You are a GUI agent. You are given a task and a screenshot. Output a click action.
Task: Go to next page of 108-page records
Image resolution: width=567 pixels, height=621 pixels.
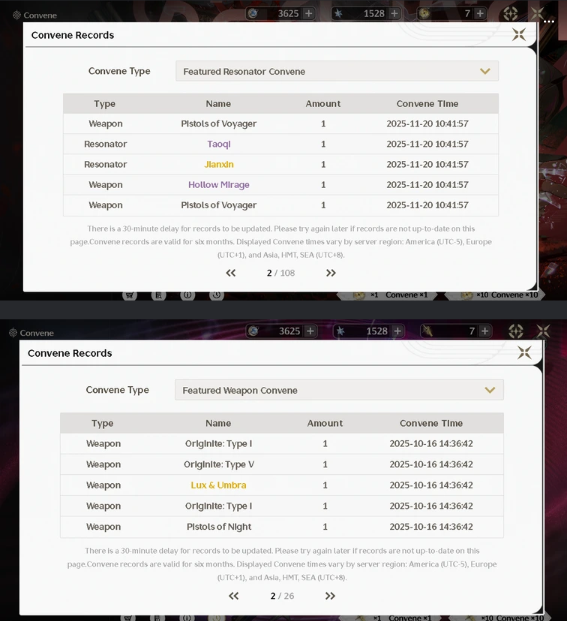331,273
